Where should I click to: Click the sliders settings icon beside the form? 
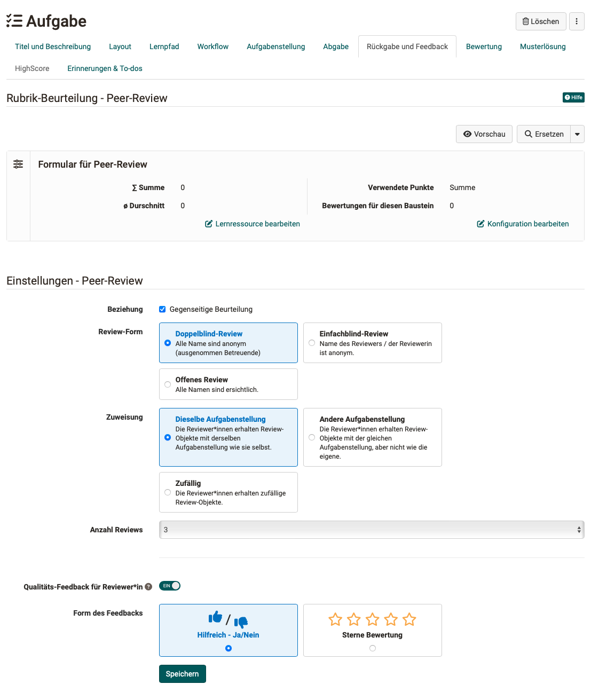(18, 164)
